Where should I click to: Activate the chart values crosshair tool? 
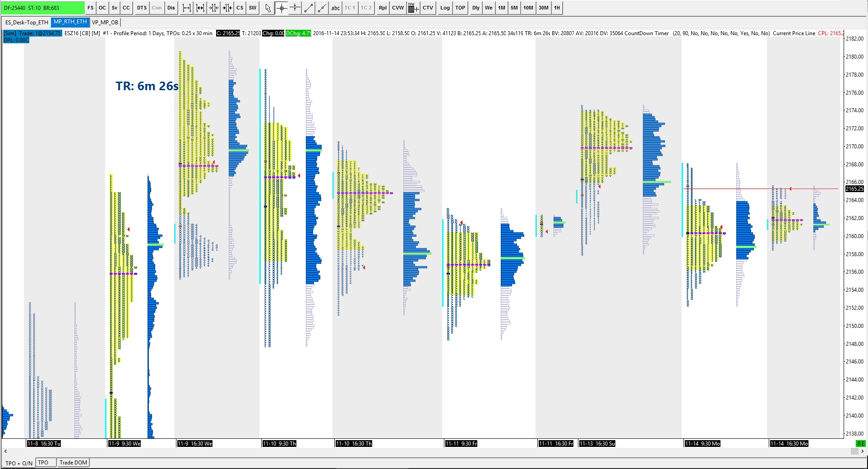(x=282, y=8)
